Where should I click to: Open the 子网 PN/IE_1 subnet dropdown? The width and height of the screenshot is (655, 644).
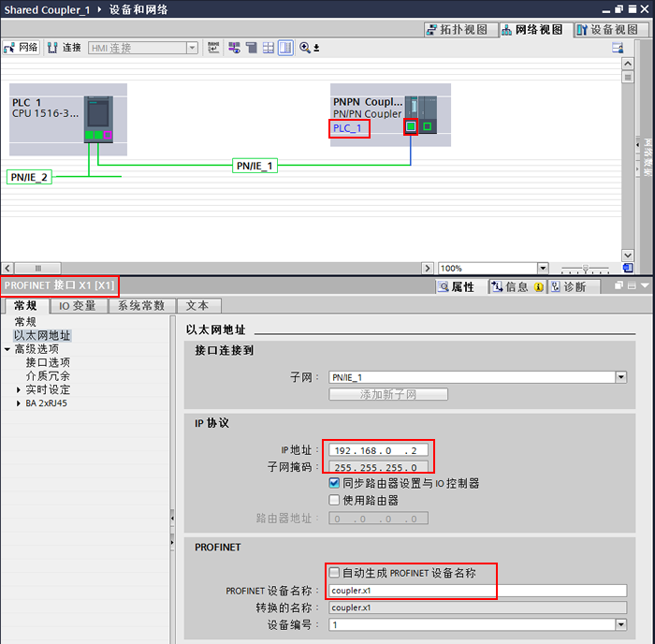(x=621, y=377)
